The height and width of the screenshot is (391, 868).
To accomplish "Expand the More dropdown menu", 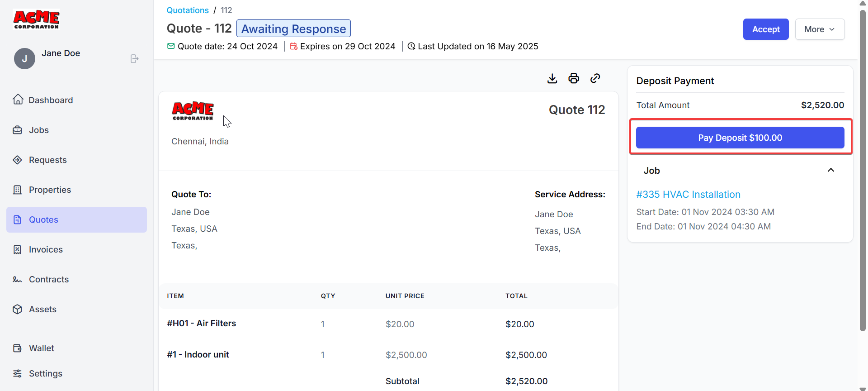I will tap(820, 29).
